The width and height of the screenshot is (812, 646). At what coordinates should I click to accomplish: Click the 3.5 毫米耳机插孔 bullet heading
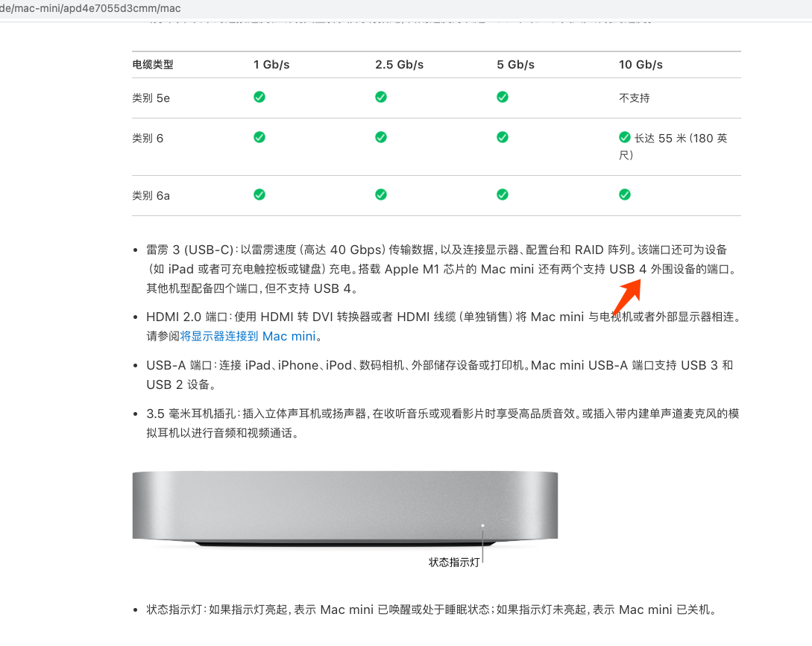tap(191, 414)
